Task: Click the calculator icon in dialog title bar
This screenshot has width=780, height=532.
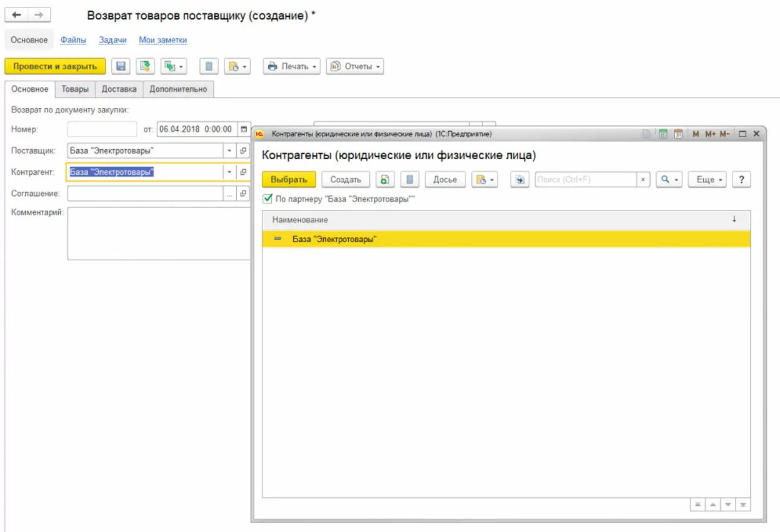Action: tap(663, 134)
